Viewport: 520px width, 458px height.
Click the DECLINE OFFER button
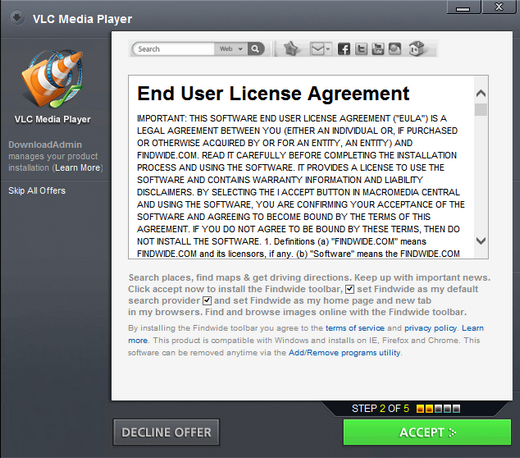(166, 432)
